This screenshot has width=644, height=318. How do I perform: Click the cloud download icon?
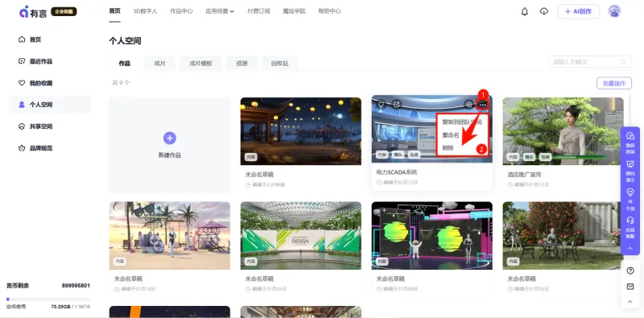click(x=544, y=11)
